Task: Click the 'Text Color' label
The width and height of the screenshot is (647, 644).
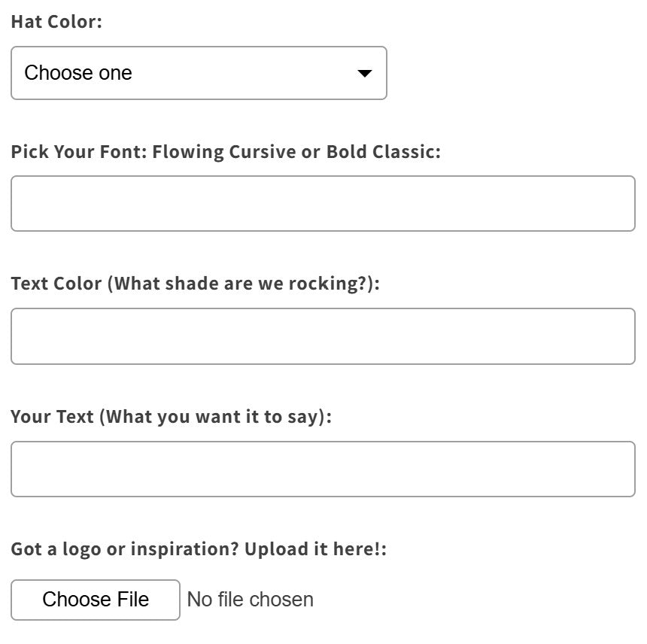Action: pos(56,284)
